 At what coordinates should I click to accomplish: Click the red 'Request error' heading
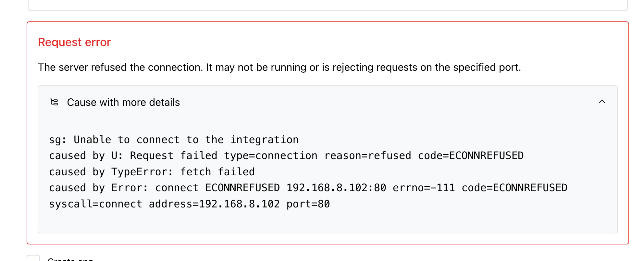[74, 42]
